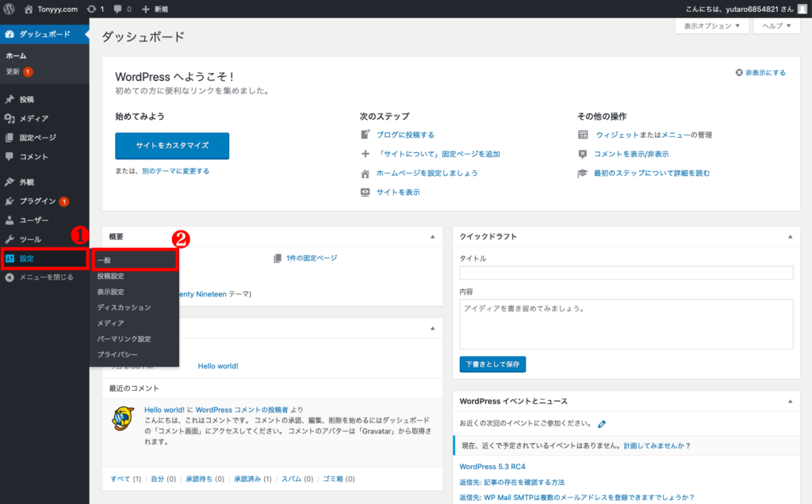Click the 非表示にする link

pyautogui.click(x=765, y=73)
